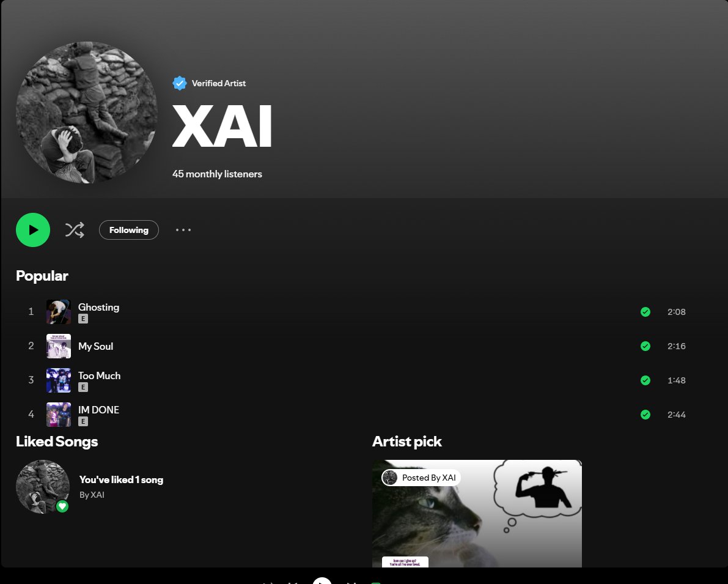This screenshot has height=584, width=728.
Task: Toggle saved checkmark for IM DONE
Action: (645, 415)
